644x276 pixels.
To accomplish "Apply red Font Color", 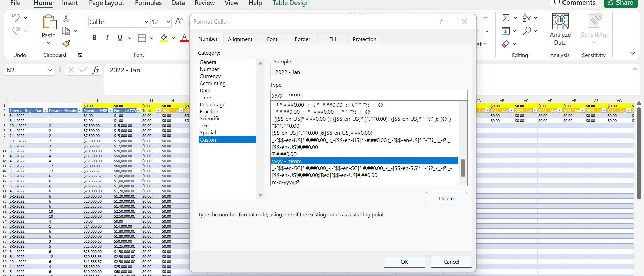I will (x=184, y=38).
